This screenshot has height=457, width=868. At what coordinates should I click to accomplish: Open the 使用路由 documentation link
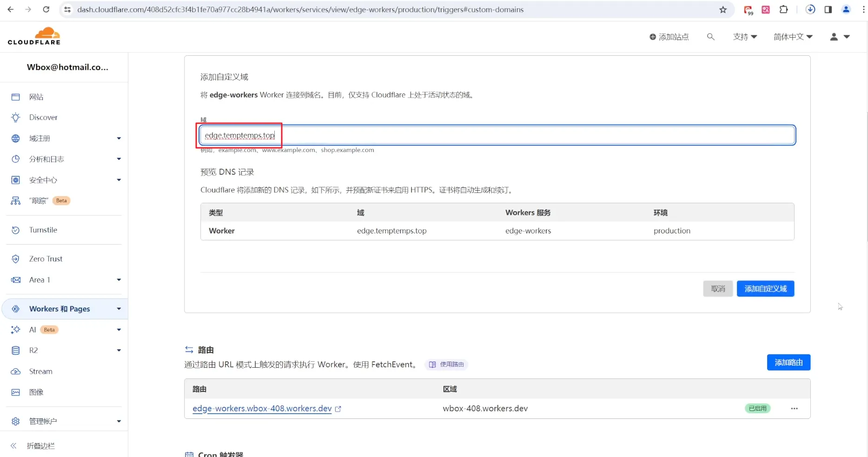(x=446, y=364)
